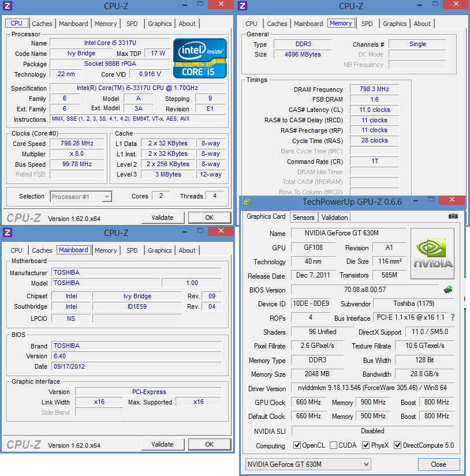The height and width of the screenshot is (476, 470).
Task: Click the Device ID value 10DE - 0DE9
Action: point(311,303)
